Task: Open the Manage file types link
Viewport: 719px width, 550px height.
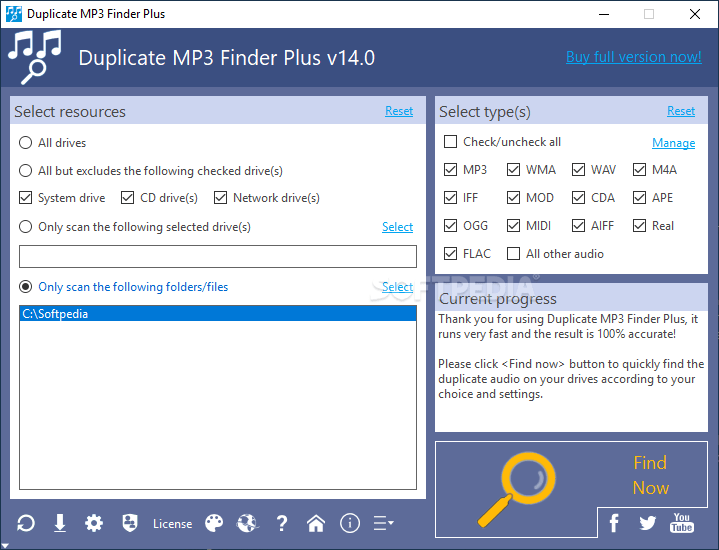Action: [674, 143]
